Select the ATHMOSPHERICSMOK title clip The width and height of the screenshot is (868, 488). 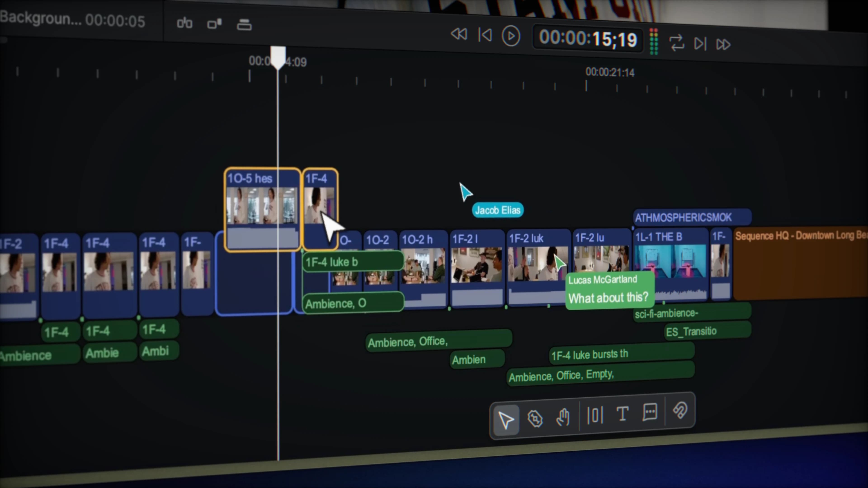pyautogui.click(x=692, y=217)
